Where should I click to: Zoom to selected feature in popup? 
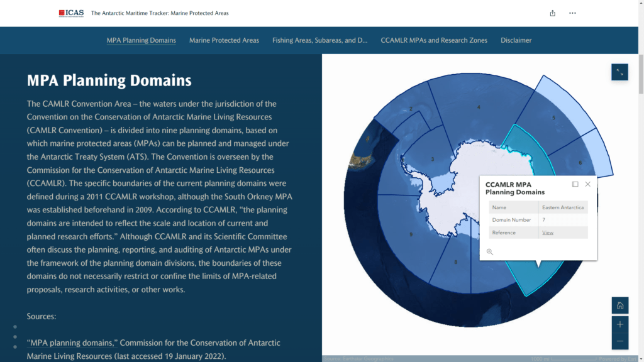click(x=489, y=251)
